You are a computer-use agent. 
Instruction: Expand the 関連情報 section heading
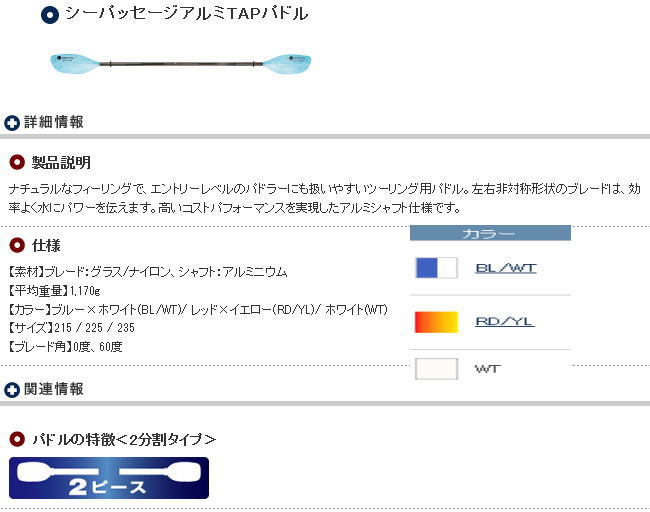[53, 389]
